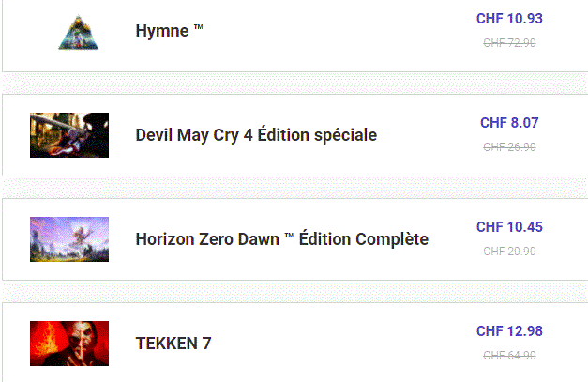The height and width of the screenshot is (382, 588).
Task: Open the Hymne triangular game icon
Action: (x=79, y=32)
